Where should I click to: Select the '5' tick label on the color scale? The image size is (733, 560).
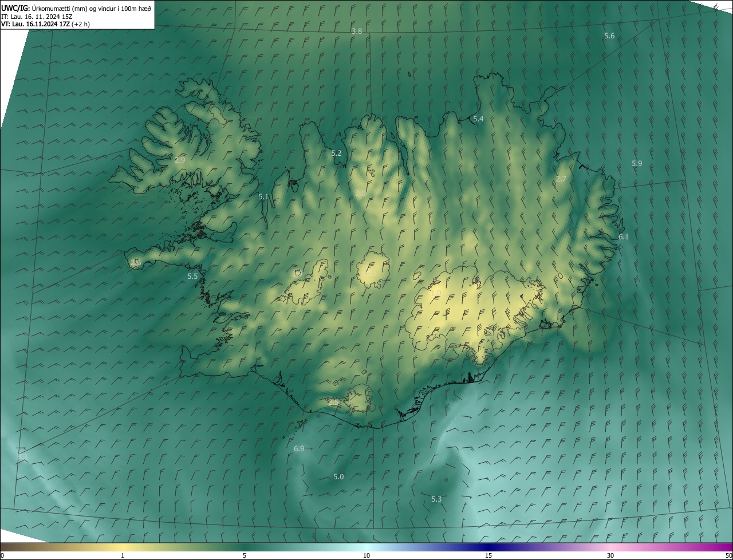245,556
